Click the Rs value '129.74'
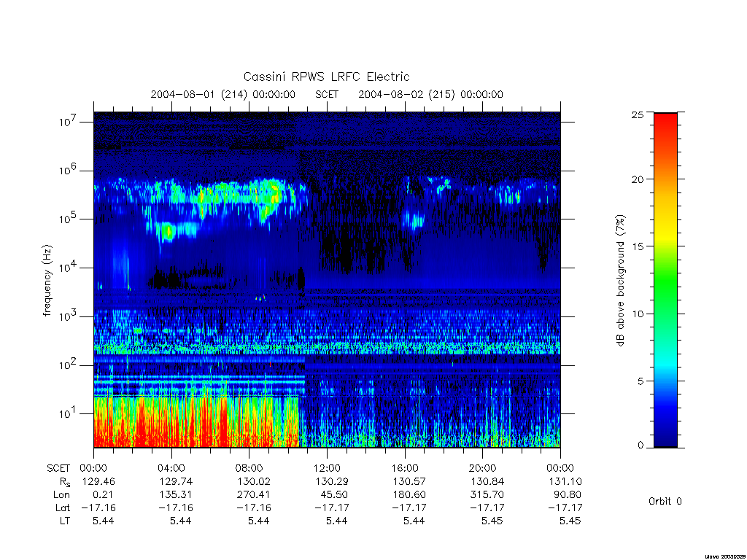The image size is (747, 560). (x=177, y=481)
